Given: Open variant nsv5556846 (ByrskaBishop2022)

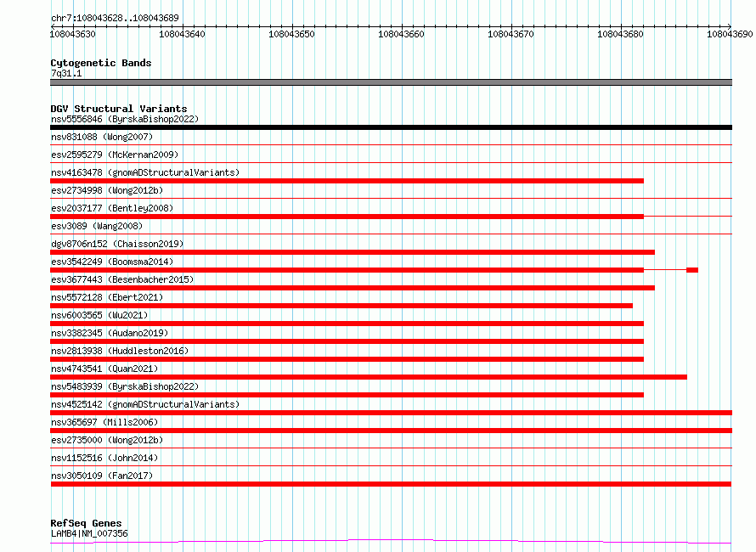Looking at the screenshot, I should click(x=125, y=119).
